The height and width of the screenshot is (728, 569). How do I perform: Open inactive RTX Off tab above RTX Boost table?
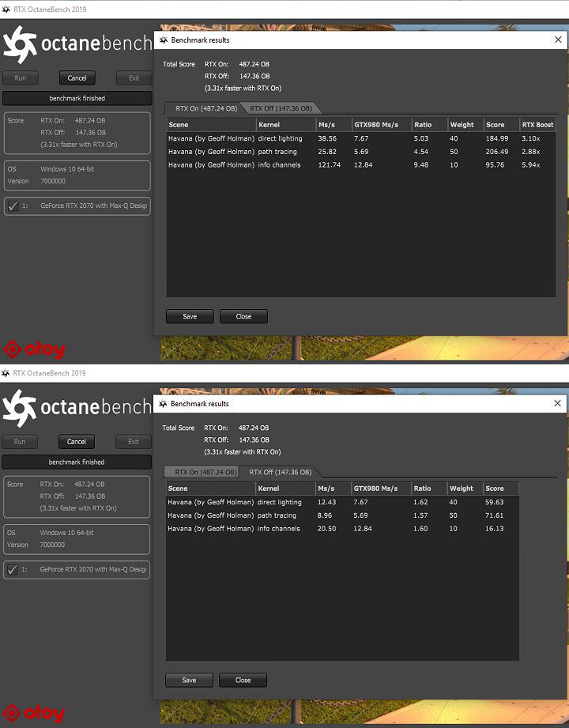click(281, 108)
